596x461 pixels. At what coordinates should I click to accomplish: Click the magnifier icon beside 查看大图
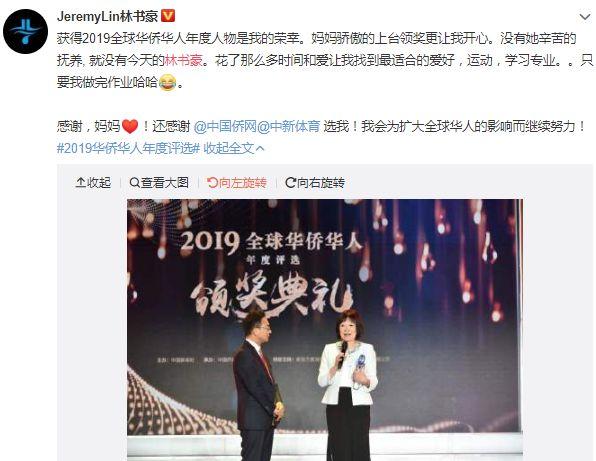point(135,183)
